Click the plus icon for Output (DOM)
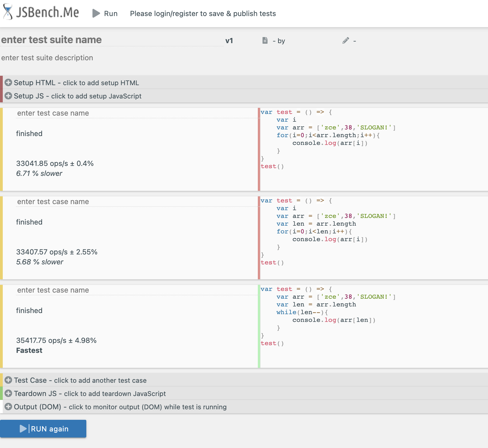This screenshot has width=488, height=448. pos(8,407)
